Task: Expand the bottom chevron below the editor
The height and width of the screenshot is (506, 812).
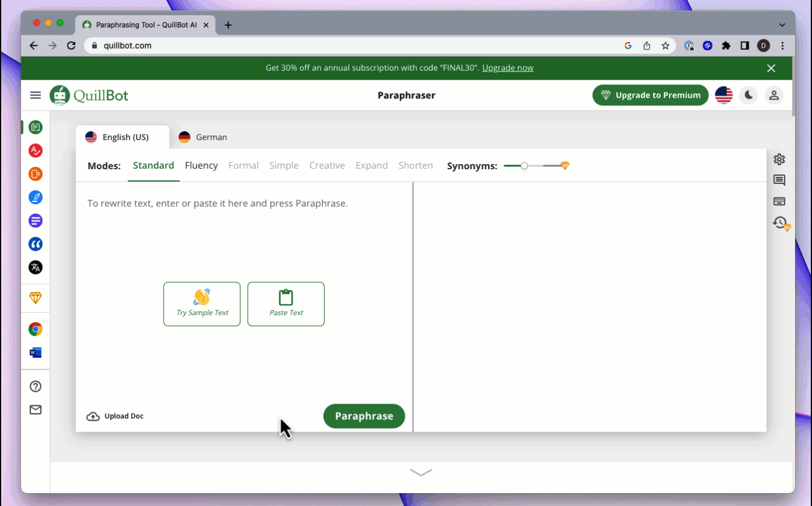Action: click(x=421, y=472)
